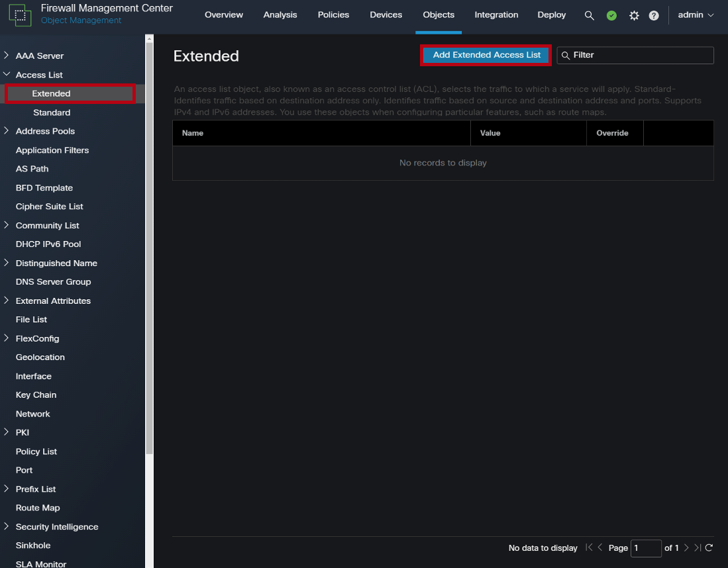Open the system settings gear icon
Viewport: 728px width, 568px height.
click(x=633, y=15)
